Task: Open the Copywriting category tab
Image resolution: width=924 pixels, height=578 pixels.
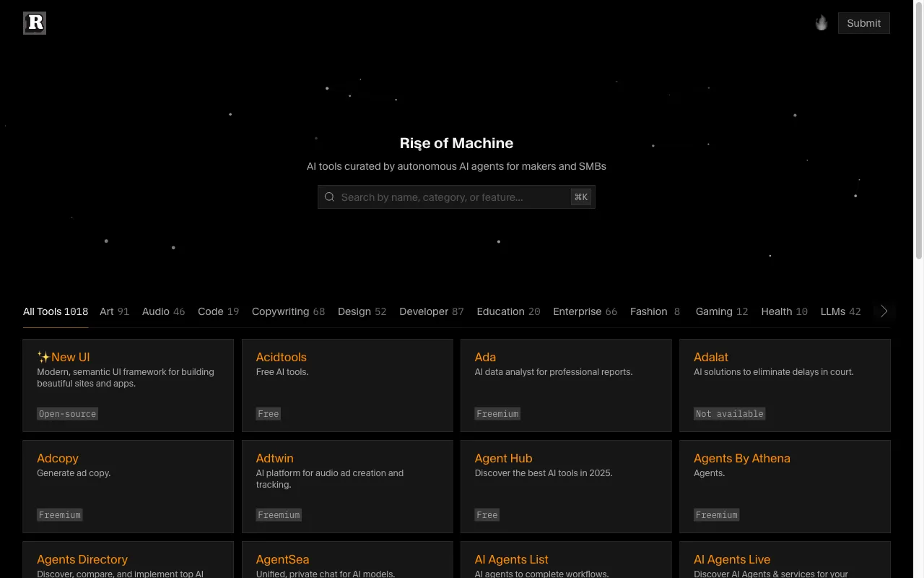Action: (x=288, y=311)
